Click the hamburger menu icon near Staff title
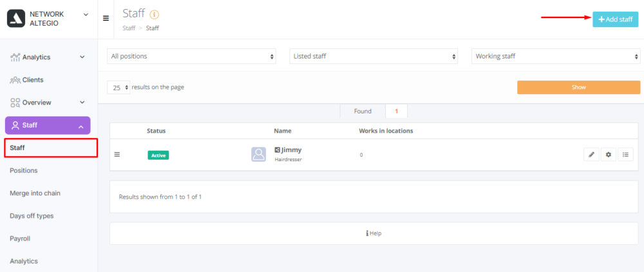The image size is (644, 272). (x=106, y=18)
